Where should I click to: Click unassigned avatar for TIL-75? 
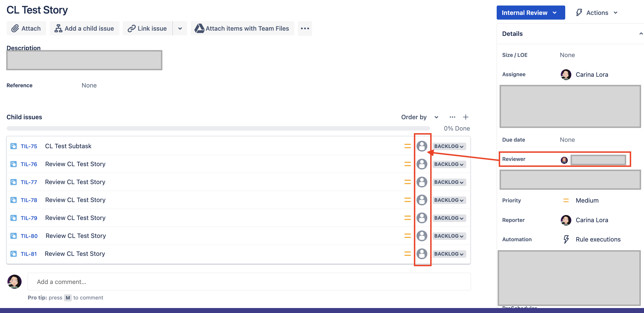click(422, 146)
